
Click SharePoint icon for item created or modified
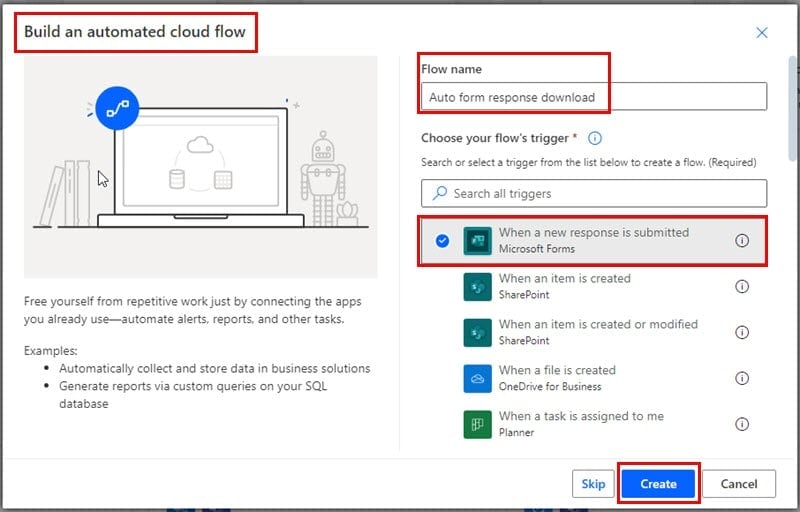click(477, 332)
